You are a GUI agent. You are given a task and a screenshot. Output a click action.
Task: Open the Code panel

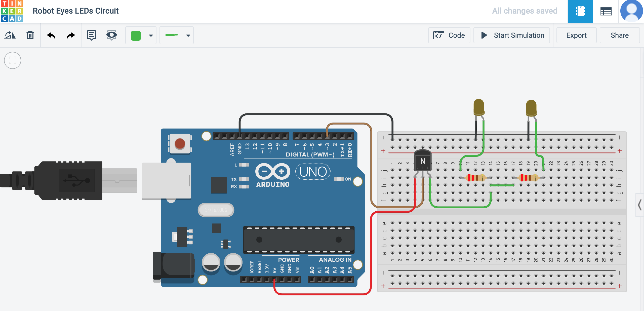(449, 35)
